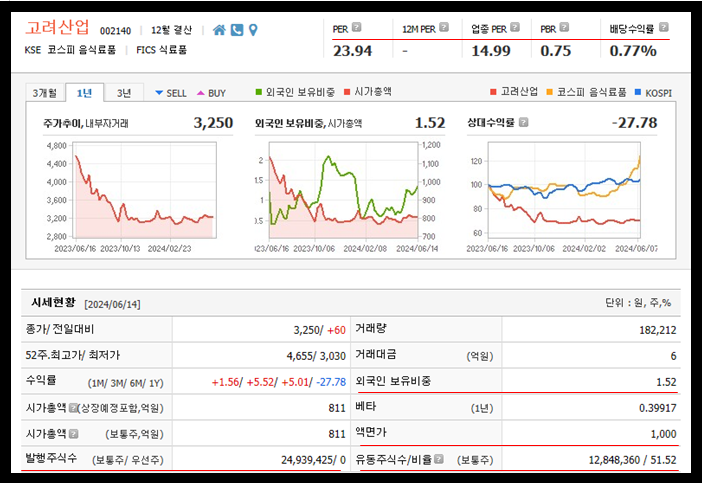This screenshot has width=702, height=483.
Task: Click orange 코스피 음식료품 legend swatch
Action: (550, 92)
